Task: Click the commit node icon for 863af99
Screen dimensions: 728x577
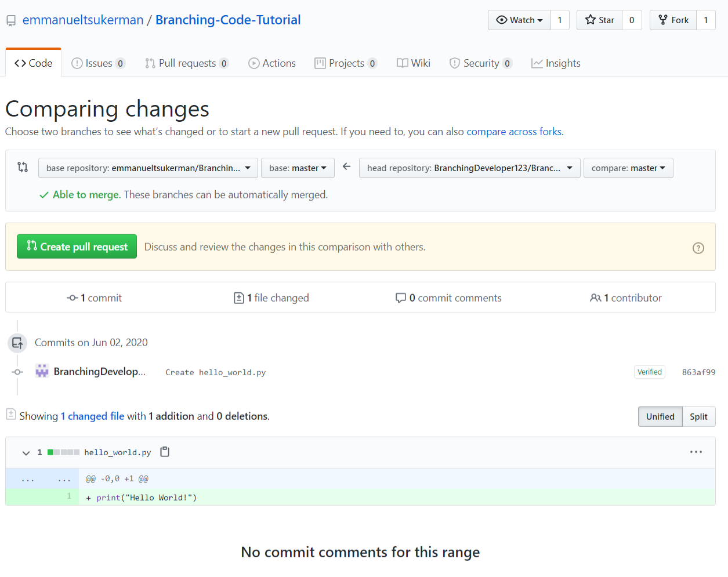Action: pyautogui.click(x=17, y=372)
